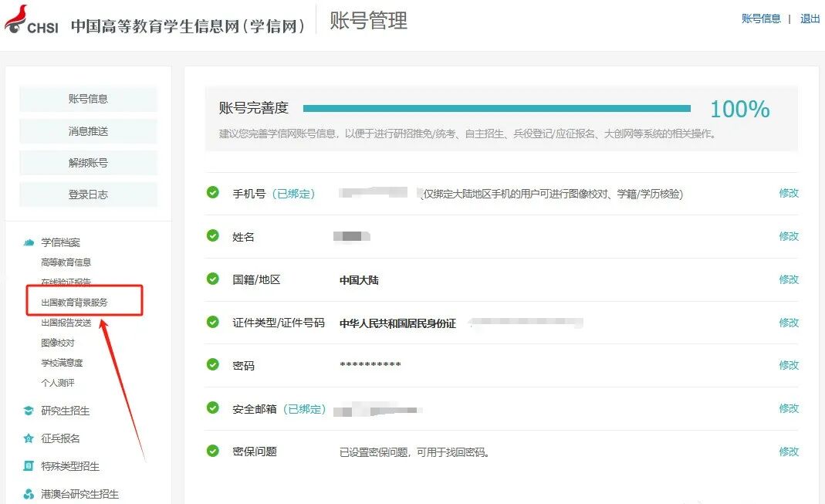Click the CHSI phoenix logo
This screenshot has height=504, width=825.
[16, 17]
